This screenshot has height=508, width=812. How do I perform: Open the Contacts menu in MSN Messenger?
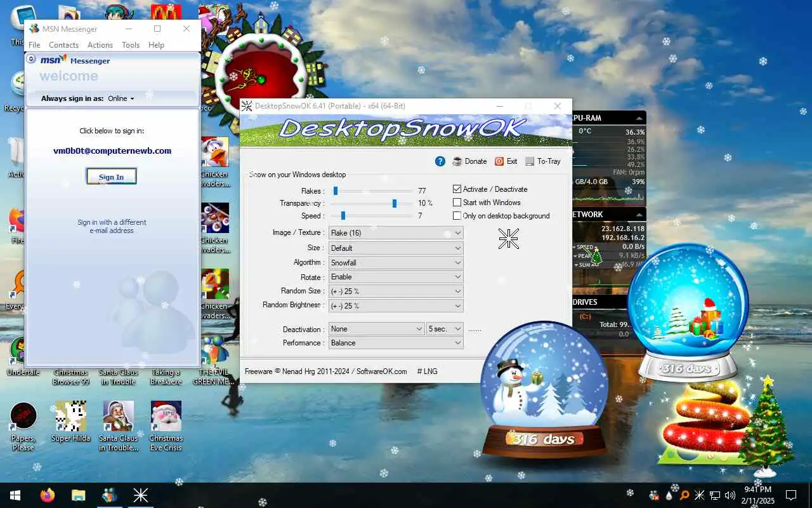pyautogui.click(x=63, y=45)
